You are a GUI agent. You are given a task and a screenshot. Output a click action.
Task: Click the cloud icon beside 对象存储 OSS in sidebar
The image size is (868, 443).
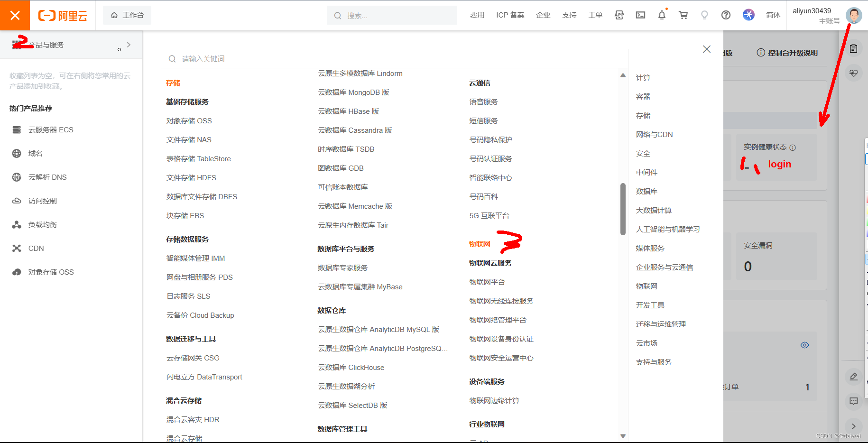17,272
